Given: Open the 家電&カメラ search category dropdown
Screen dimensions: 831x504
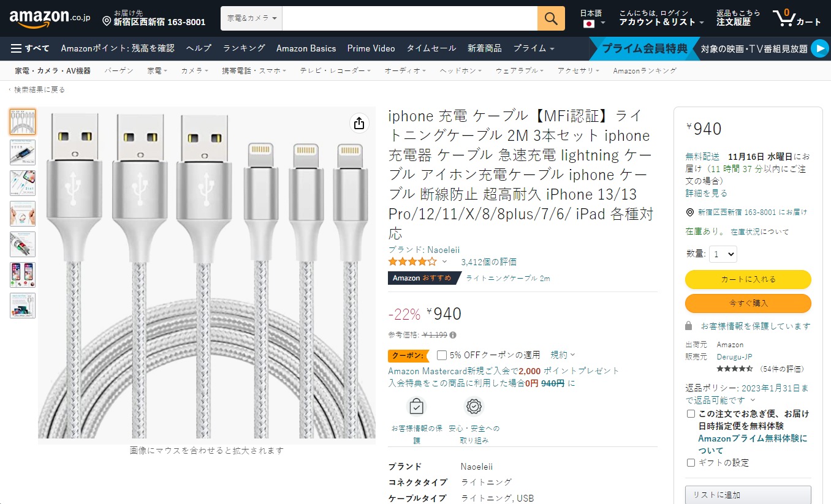Looking at the screenshot, I should pos(251,18).
